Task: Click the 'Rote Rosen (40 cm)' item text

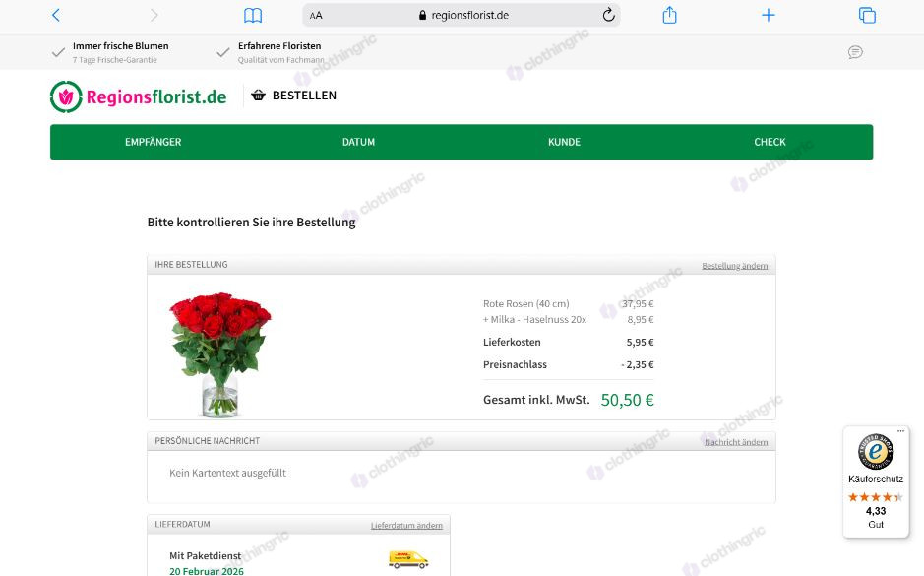Action: click(526, 304)
